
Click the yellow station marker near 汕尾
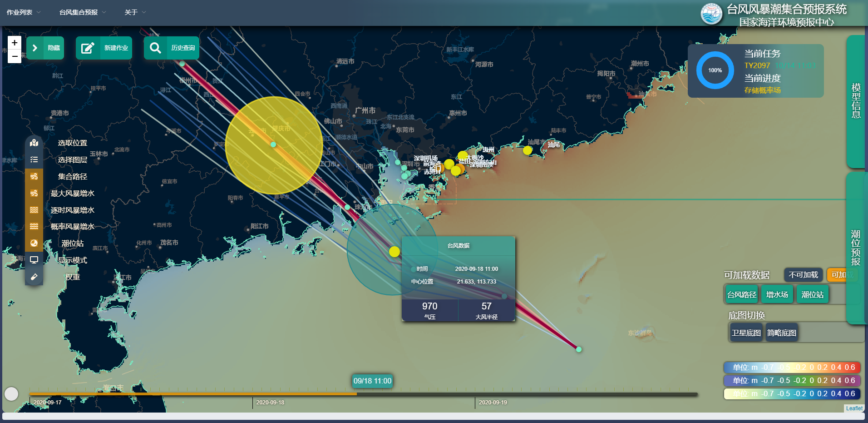(x=527, y=150)
